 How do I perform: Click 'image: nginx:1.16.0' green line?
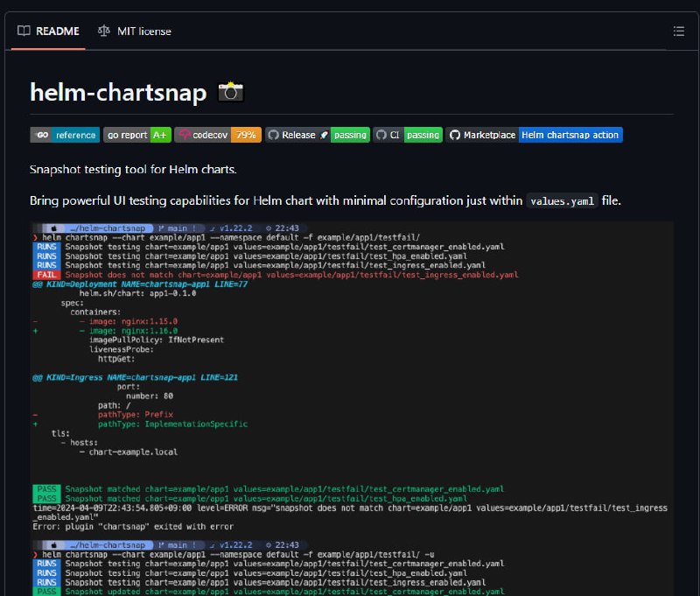(134, 331)
